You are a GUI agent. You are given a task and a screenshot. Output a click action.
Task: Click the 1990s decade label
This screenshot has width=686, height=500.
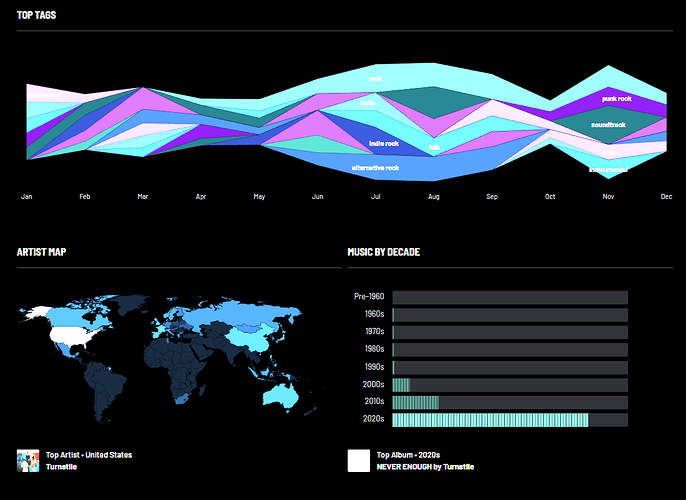click(375, 367)
